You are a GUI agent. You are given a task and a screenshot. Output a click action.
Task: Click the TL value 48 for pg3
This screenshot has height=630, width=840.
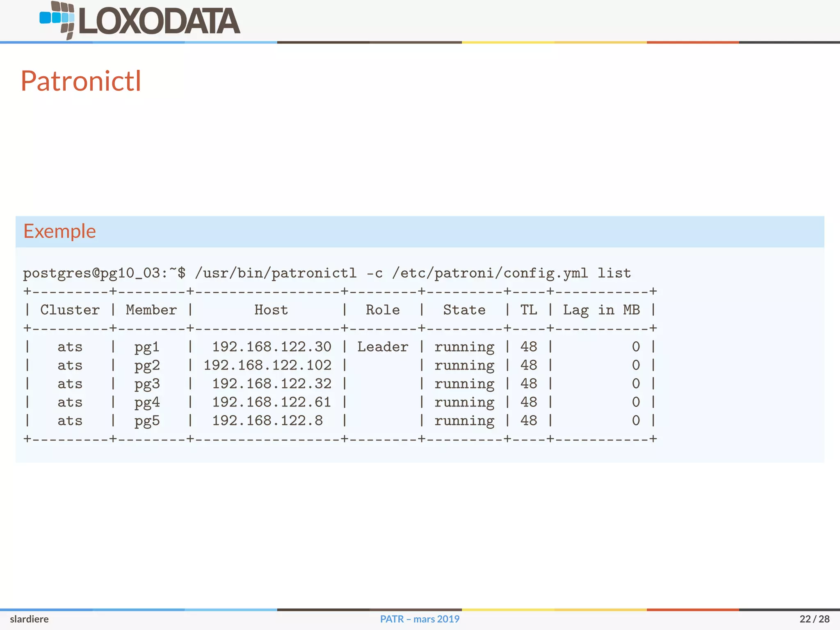click(x=529, y=383)
